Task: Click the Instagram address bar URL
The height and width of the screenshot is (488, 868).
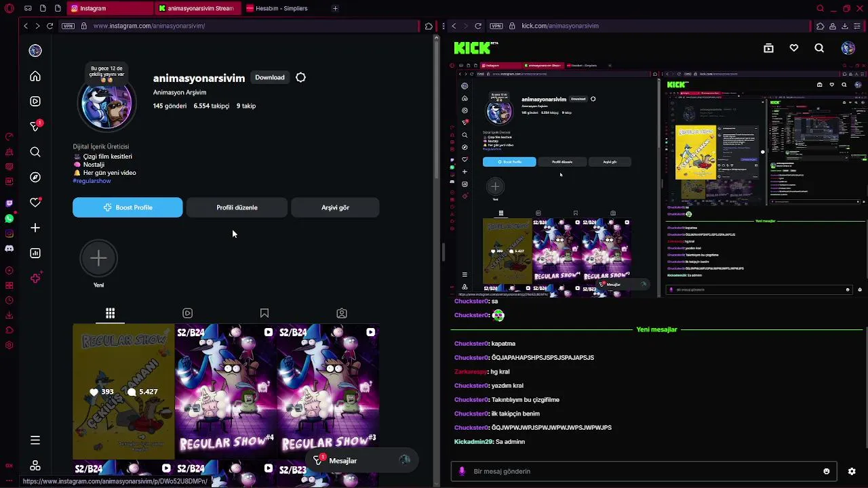Action: 149,26
